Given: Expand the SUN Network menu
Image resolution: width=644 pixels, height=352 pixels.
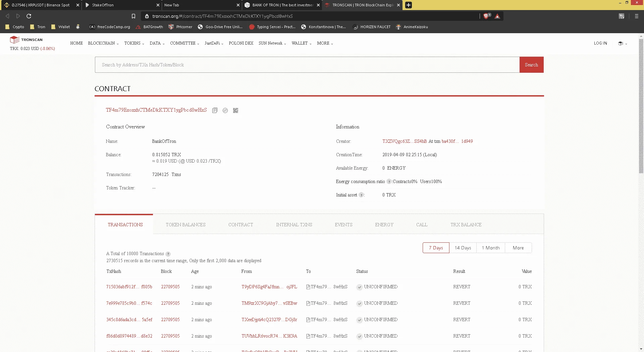Looking at the screenshot, I should pyautogui.click(x=272, y=43).
